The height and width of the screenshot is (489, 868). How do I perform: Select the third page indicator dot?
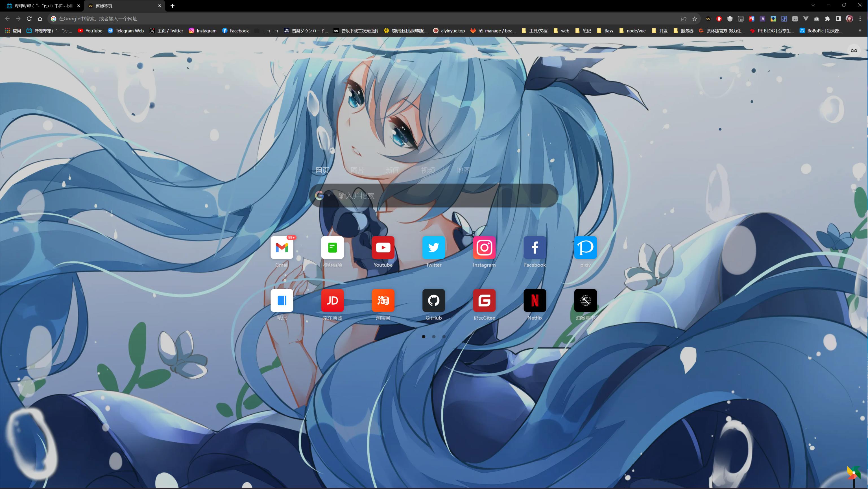click(444, 337)
